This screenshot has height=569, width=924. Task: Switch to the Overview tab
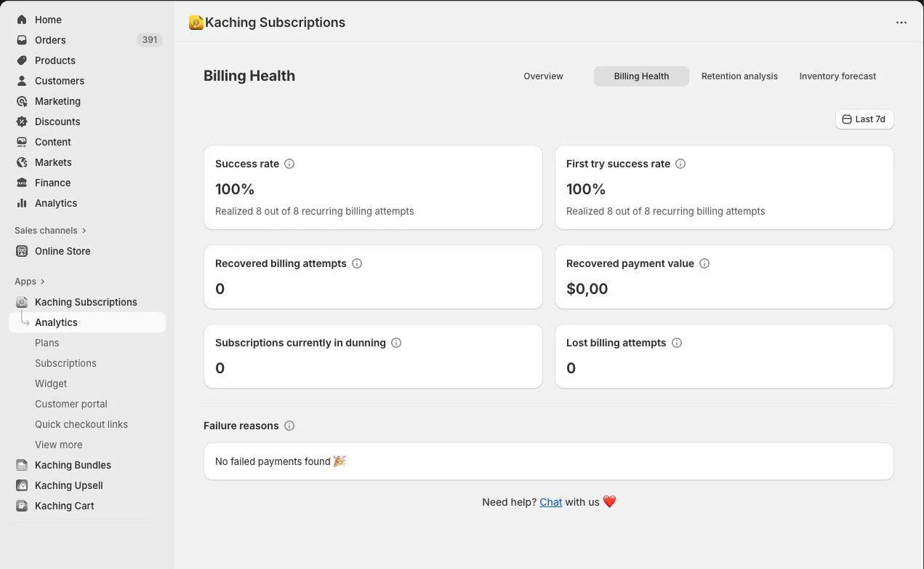(543, 76)
